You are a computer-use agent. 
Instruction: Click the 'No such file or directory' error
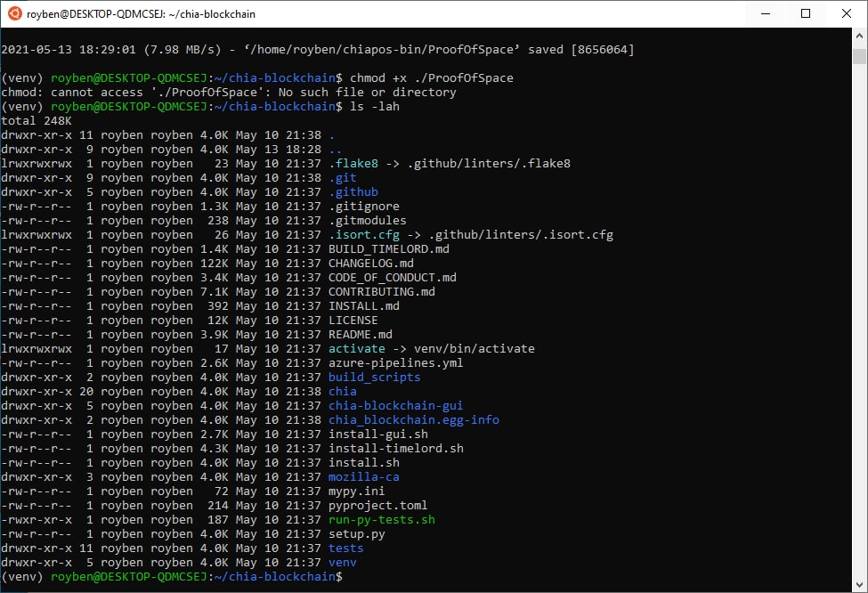(367, 93)
